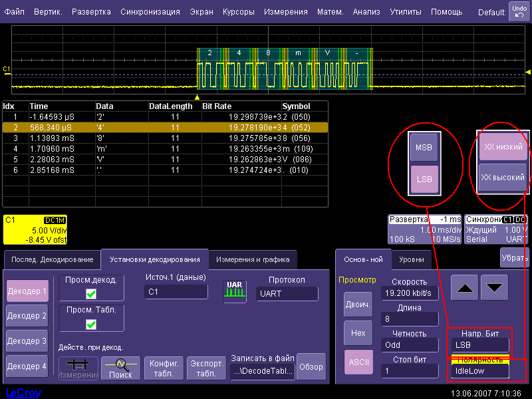This screenshot has width=532, height=399.
Task: Toggle the Просм. Табл. checkbox
Action: click(91, 325)
